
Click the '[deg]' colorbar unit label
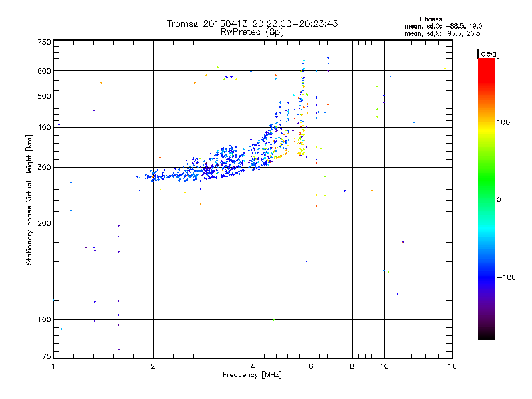488,53
